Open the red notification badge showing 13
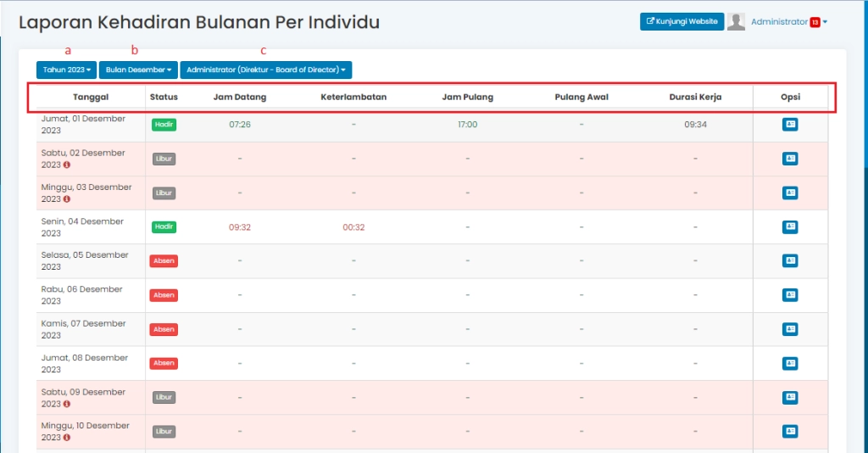 [815, 22]
